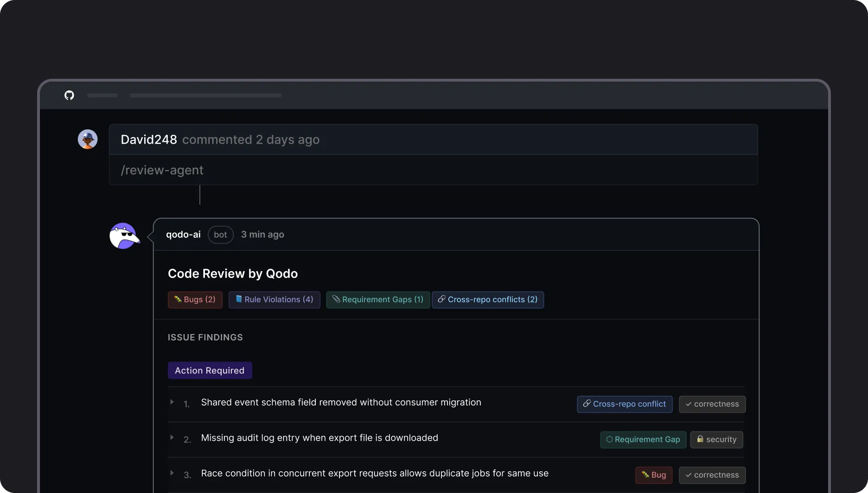Image resolution: width=868 pixels, height=493 pixels.
Task: Click the 'Code Review by Qodo' heading
Action: (233, 273)
